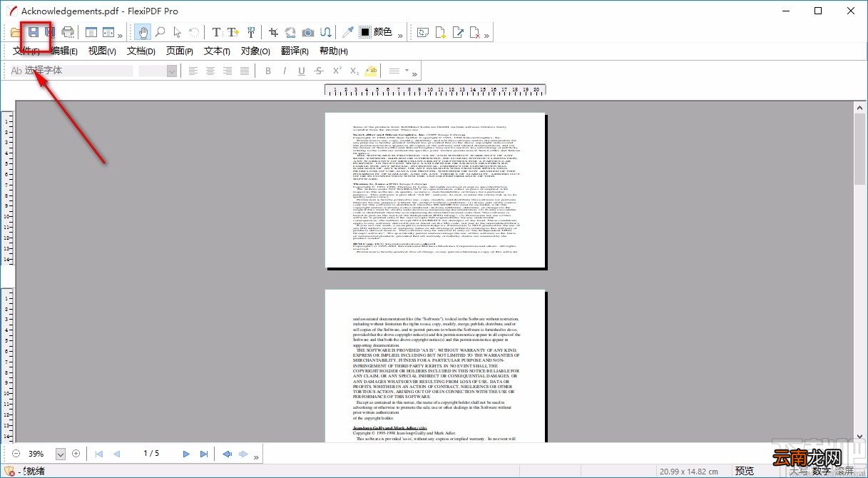The image size is (868, 478).
Task: Click the delete page icon with red X
Action: click(x=476, y=32)
